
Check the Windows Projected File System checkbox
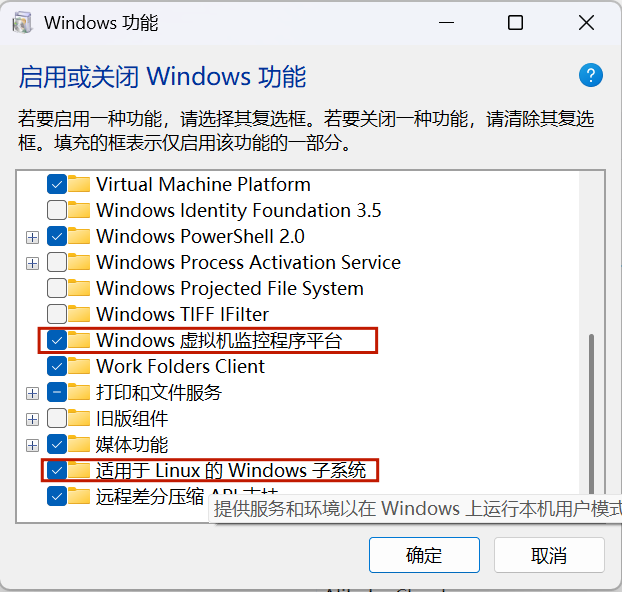tap(57, 288)
